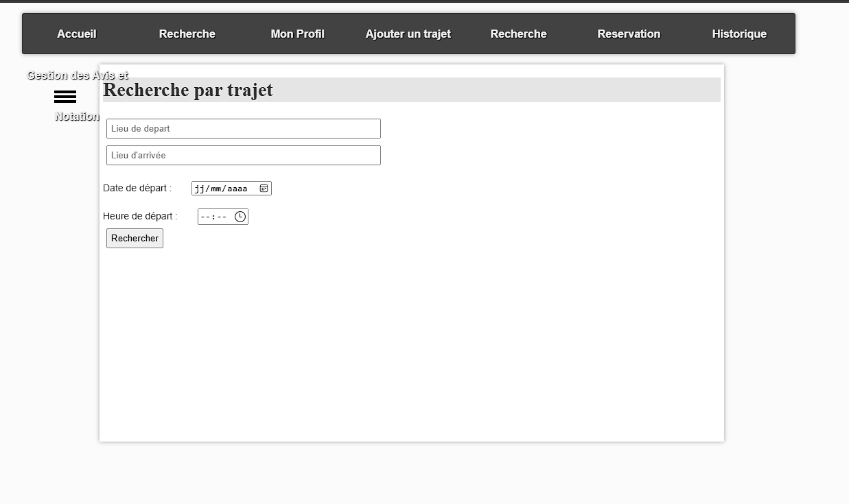The height and width of the screenshot is (504, 849).
Task: Click Recherche next to Reservation
Action: (x=518, y=34)
